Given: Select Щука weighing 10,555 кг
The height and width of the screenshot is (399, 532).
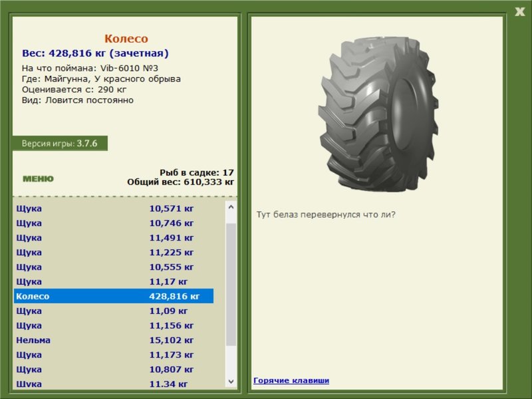Looking at the screenshot, I should [x=114, y=267].
